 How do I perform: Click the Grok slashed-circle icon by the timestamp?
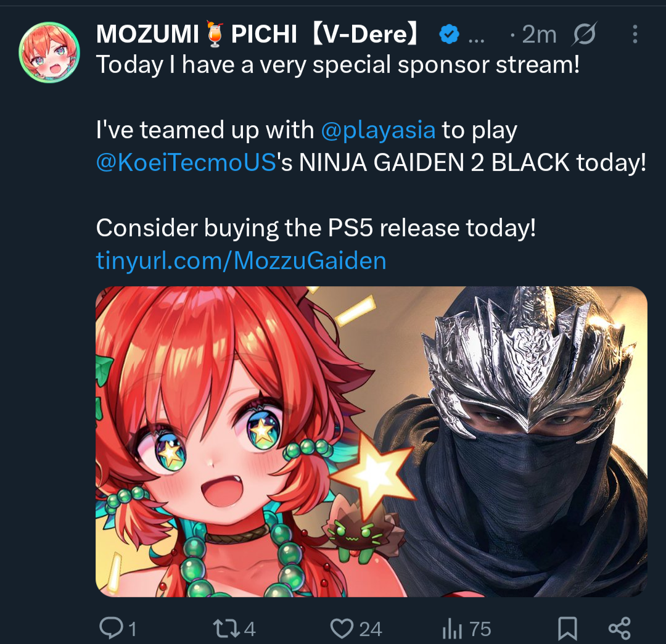click(x=585, y=33)
